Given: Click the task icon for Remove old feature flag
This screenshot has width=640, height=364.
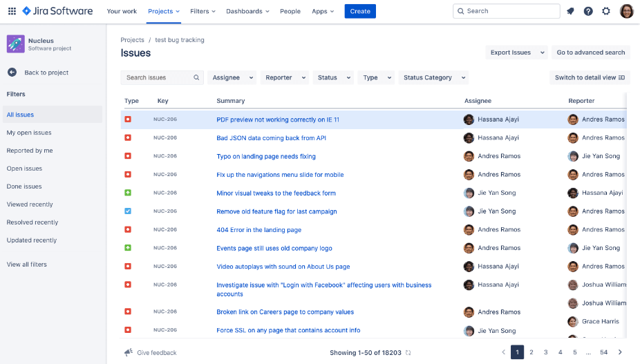Looking at the screenshot, I should point(128,211).
